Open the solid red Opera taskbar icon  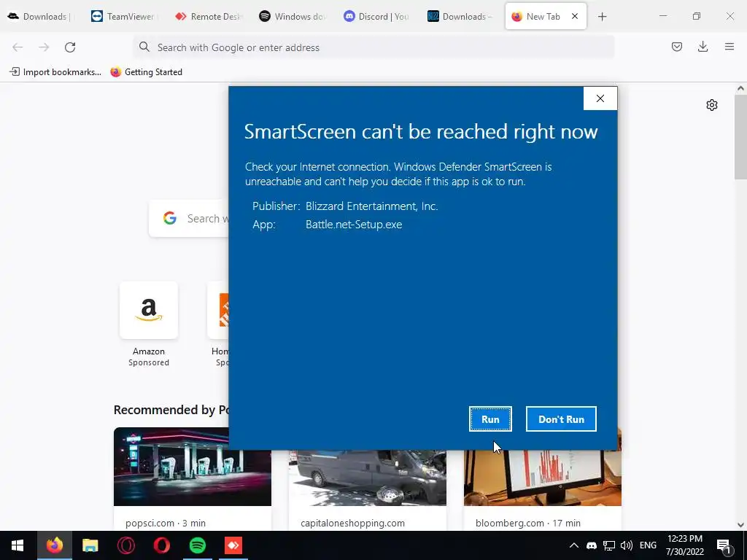coord(162,545)
